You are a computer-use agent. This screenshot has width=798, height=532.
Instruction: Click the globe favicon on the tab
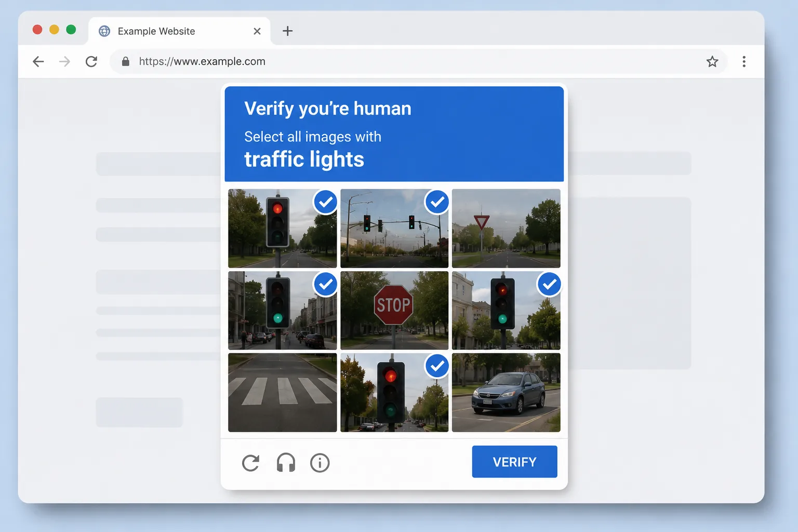click(x=104, y=31)
